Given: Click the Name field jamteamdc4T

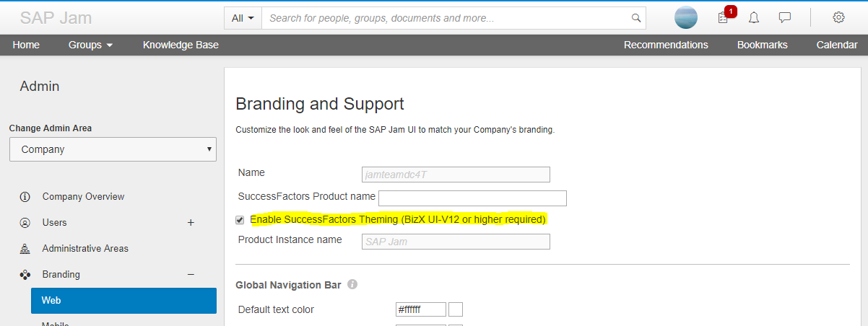Looking at the screenshot, I should pos(456,174).
